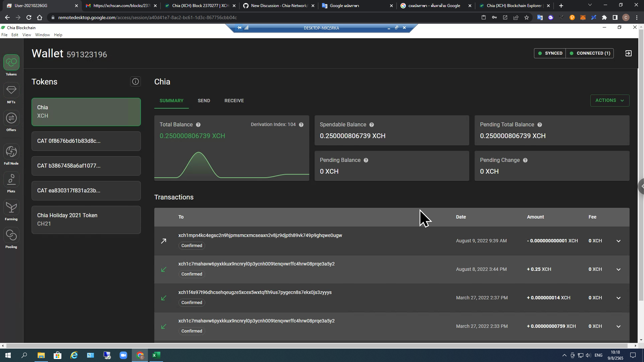644x362 pixels.
Task: Go to browser home page
Action: (40, 17)
